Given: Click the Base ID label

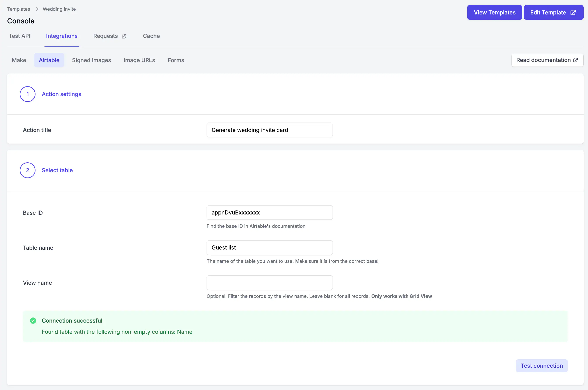Looking at the screenshot, I should tap(33, 213).
